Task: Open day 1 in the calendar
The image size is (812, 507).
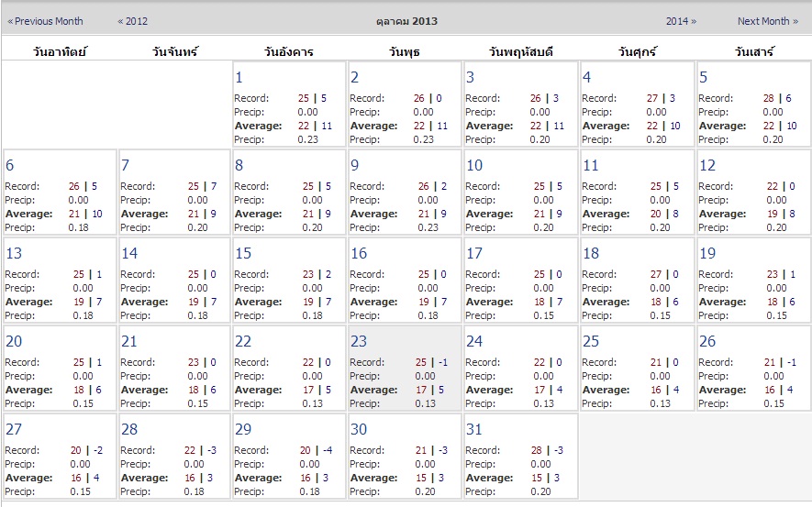Action: (239, 77)
